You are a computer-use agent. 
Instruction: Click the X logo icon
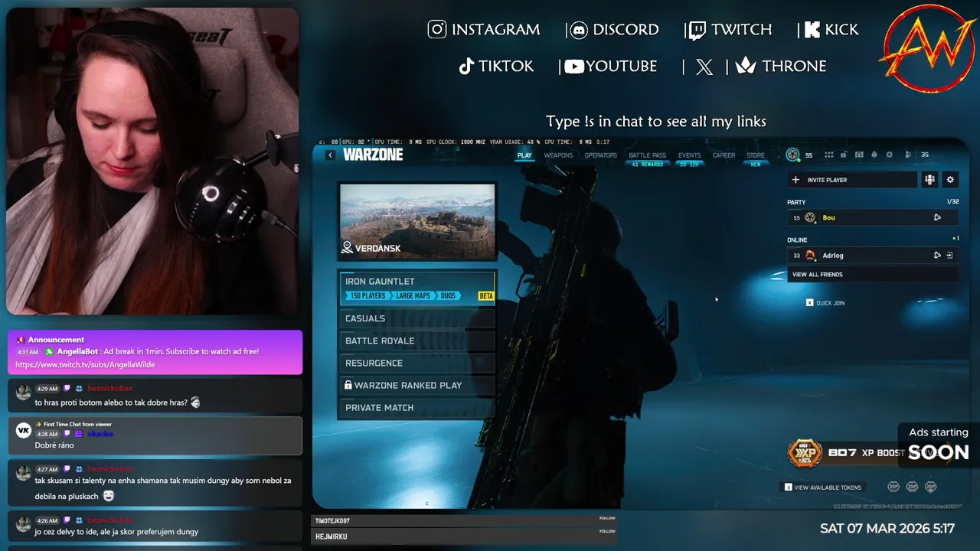704,67
